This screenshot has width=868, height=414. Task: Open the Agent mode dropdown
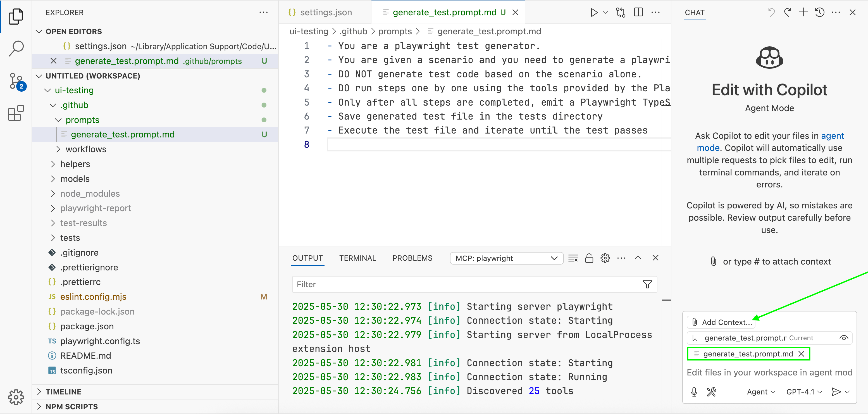pyautogui.click(x=761, y=392)
